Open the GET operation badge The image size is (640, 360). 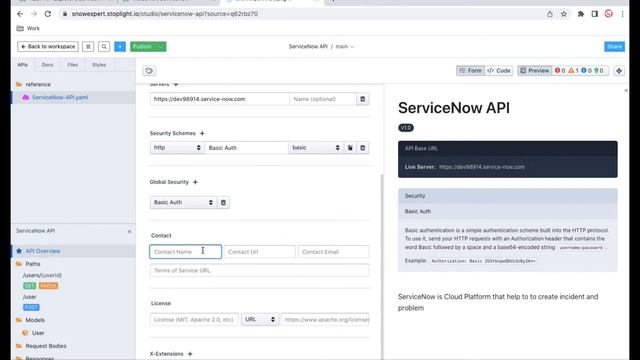point(29,286)
